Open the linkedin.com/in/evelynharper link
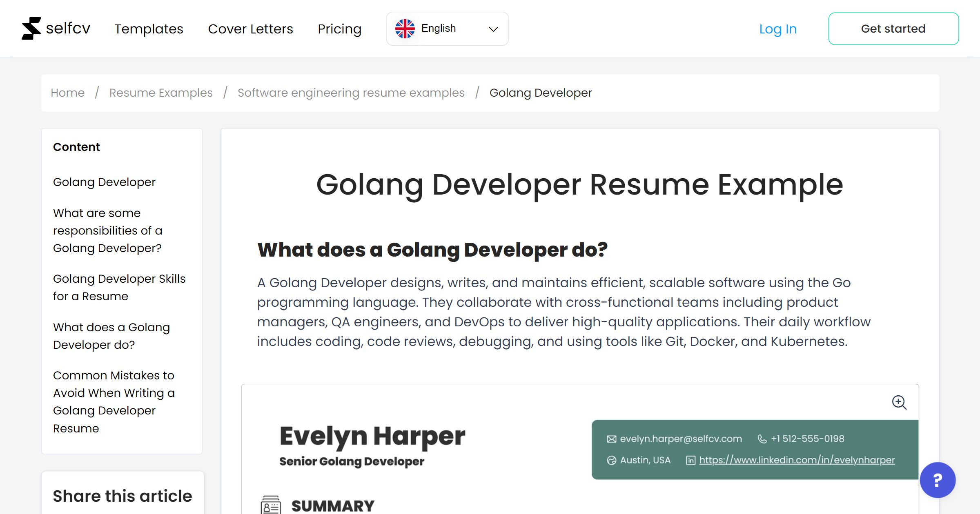980x514 pixels. [x=797, y=460]
